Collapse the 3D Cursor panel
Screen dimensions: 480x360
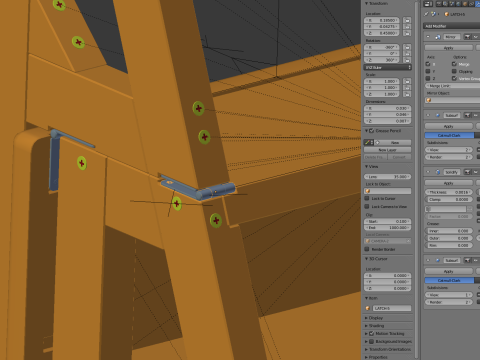[x=366, y=259]
